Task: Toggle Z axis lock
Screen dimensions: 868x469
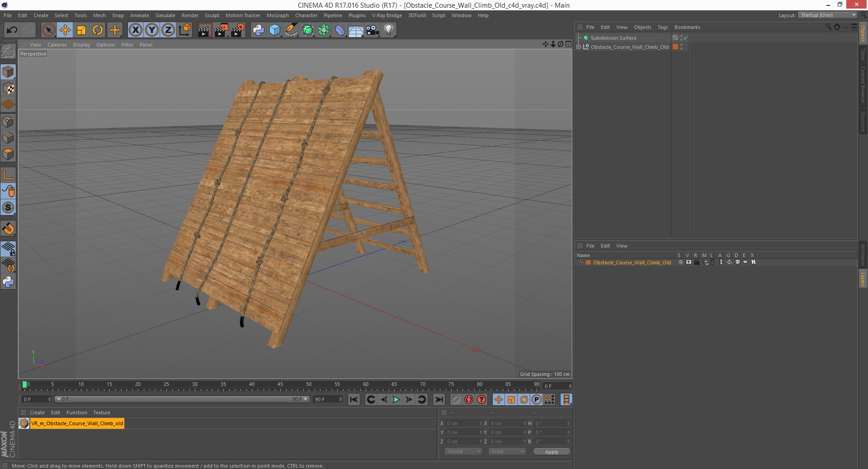Action: click(x=168, y=30)
